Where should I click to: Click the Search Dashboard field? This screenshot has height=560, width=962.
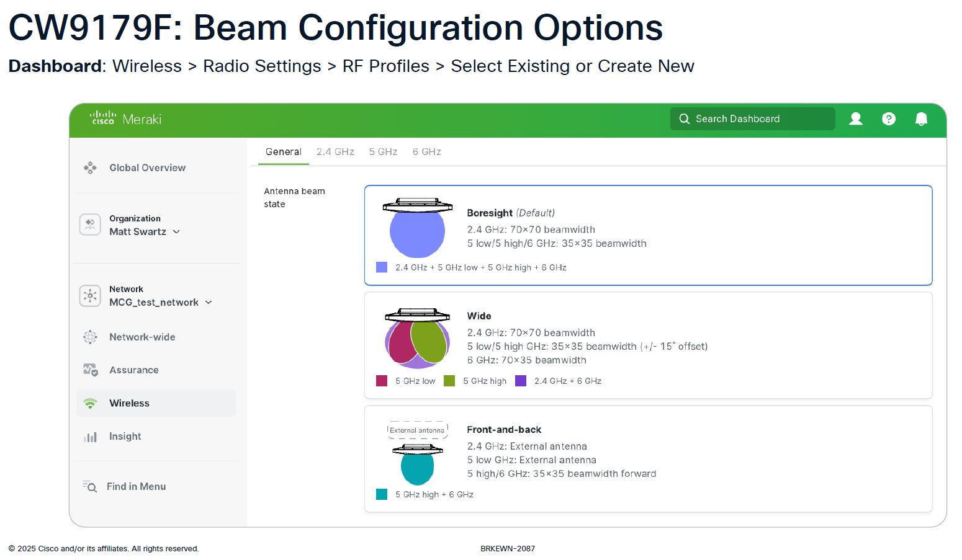point(752,118)
